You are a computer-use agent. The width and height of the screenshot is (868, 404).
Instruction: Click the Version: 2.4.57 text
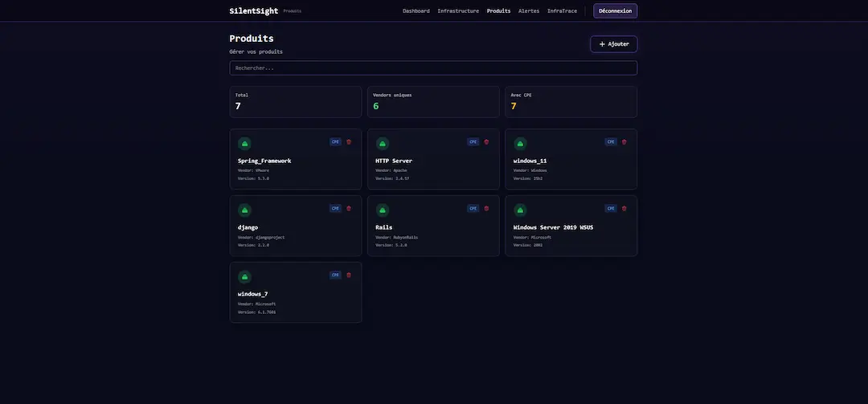[392, 179]
